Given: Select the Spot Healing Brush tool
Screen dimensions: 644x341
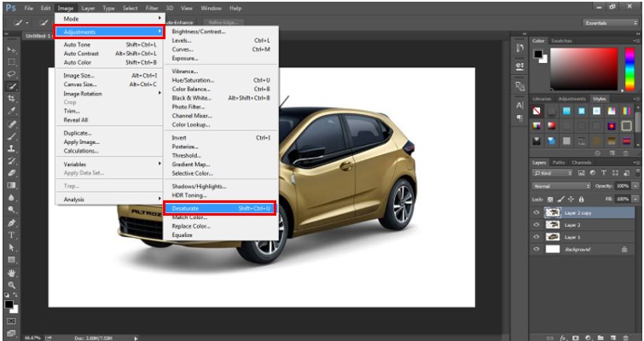Looking at the screenshot, I should [x=11, y=124].
